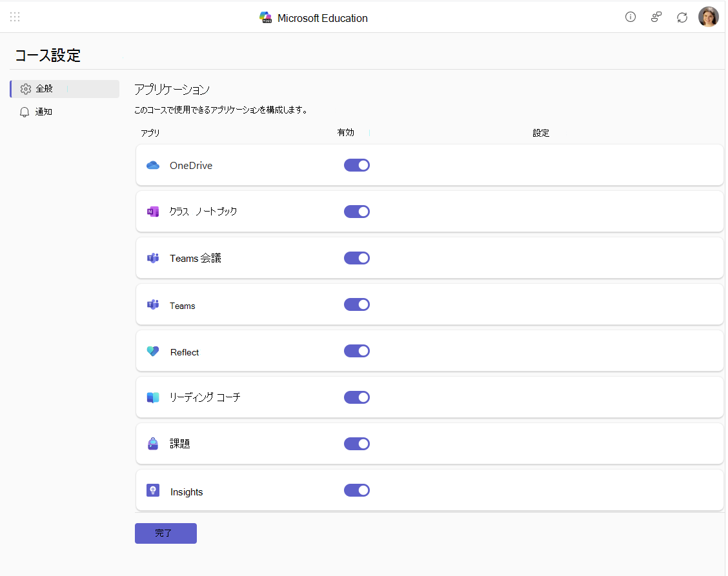
Task: Click the 完了 button
Action: pyautogui.click(x=166, y=533)
